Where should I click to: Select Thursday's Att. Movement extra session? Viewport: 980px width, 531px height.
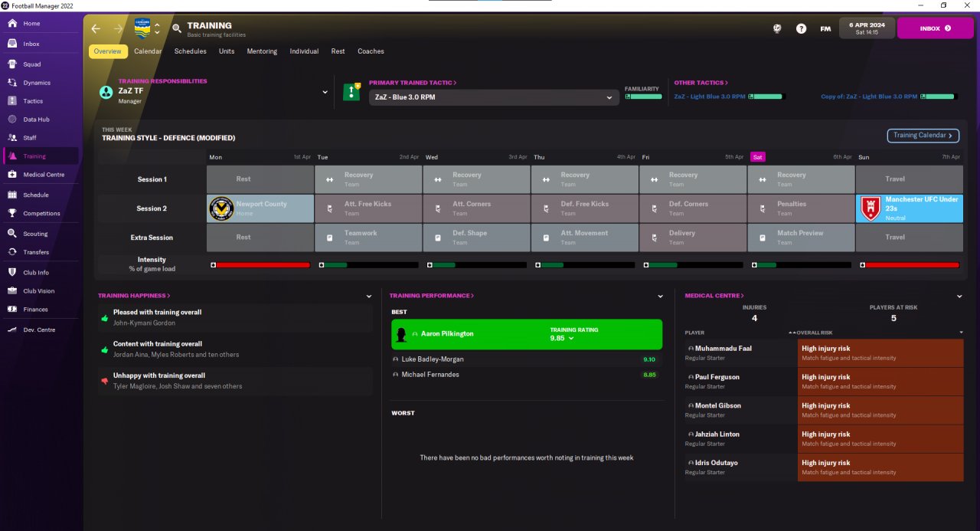(585, 238)
